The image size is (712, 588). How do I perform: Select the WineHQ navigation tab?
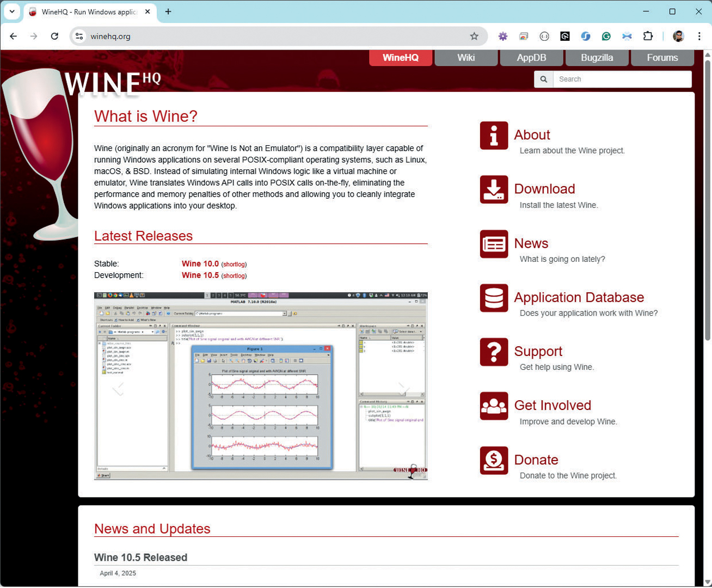401,58
